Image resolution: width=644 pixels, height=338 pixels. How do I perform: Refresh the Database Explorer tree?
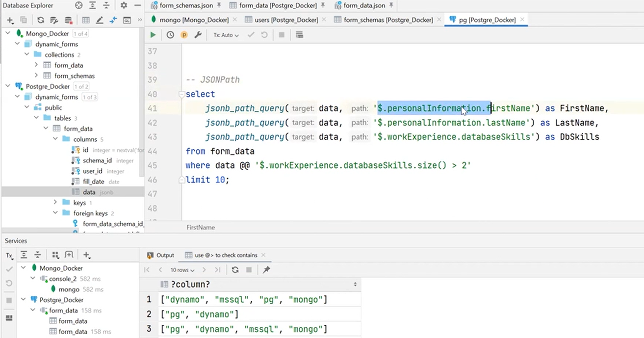coord(41,20)
